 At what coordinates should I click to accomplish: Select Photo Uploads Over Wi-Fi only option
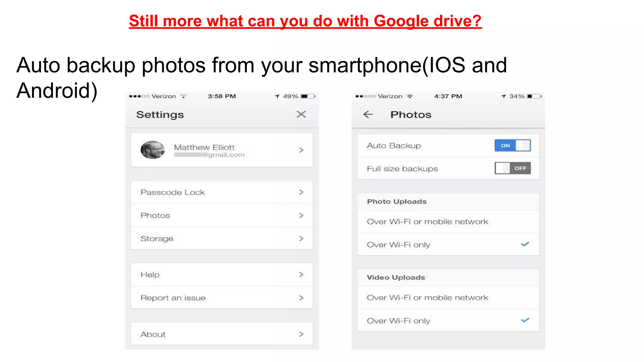pos(448,244)
